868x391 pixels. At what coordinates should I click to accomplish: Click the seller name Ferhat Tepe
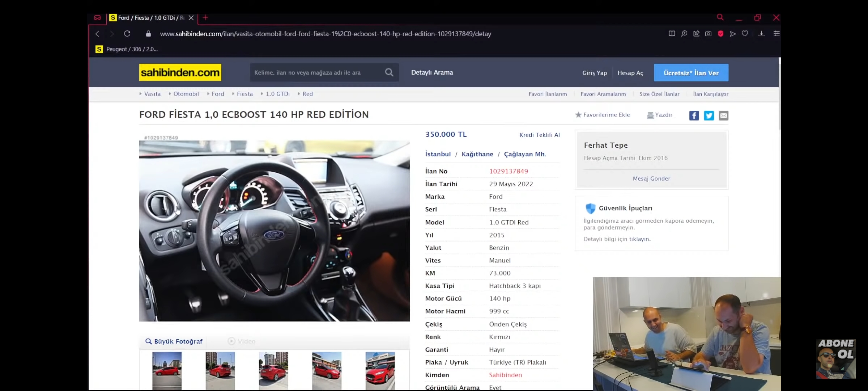pyautogui.click(x=606, y=145)
